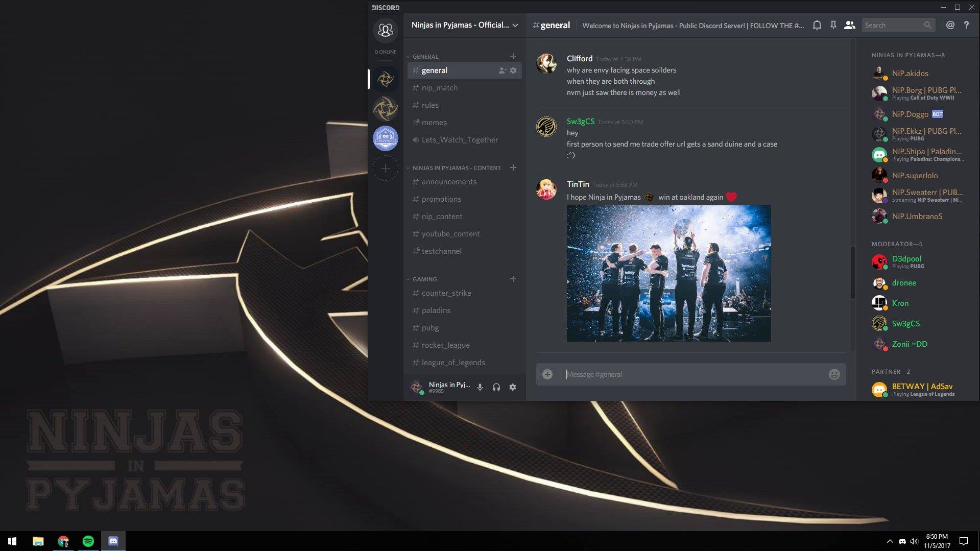Open the league_of_legends channel

pos(464,363)
